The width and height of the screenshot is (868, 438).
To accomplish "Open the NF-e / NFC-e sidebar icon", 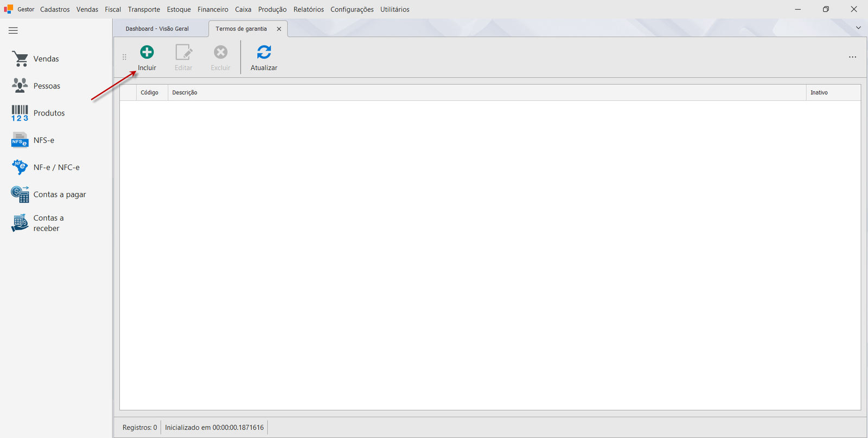I will pyautogui.click(x=20, y=167).
